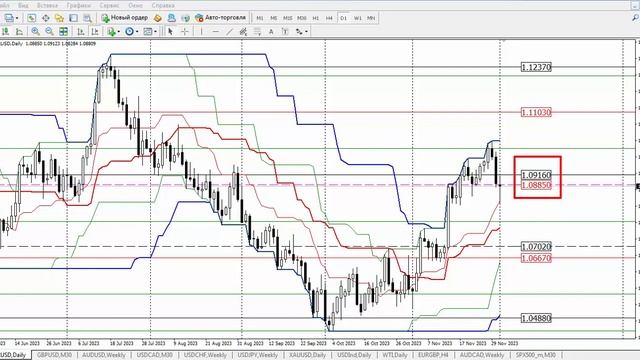Toggle chart shift
The width and height of the screenshot is (640, 360).
(95, 31)
